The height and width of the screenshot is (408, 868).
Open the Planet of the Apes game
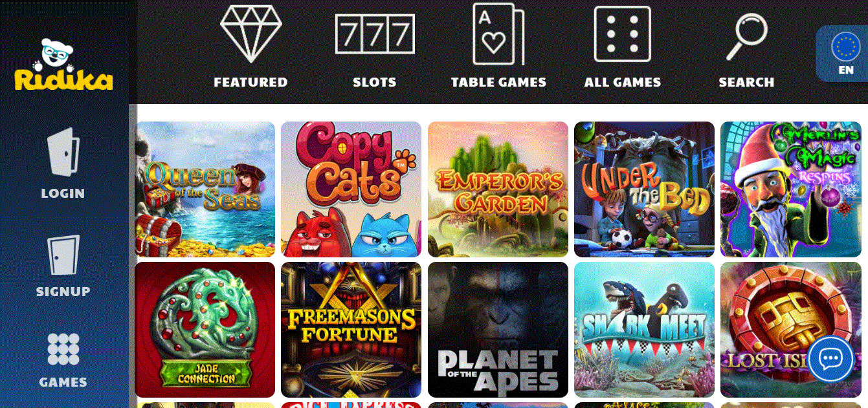click(x=498, y=330)
